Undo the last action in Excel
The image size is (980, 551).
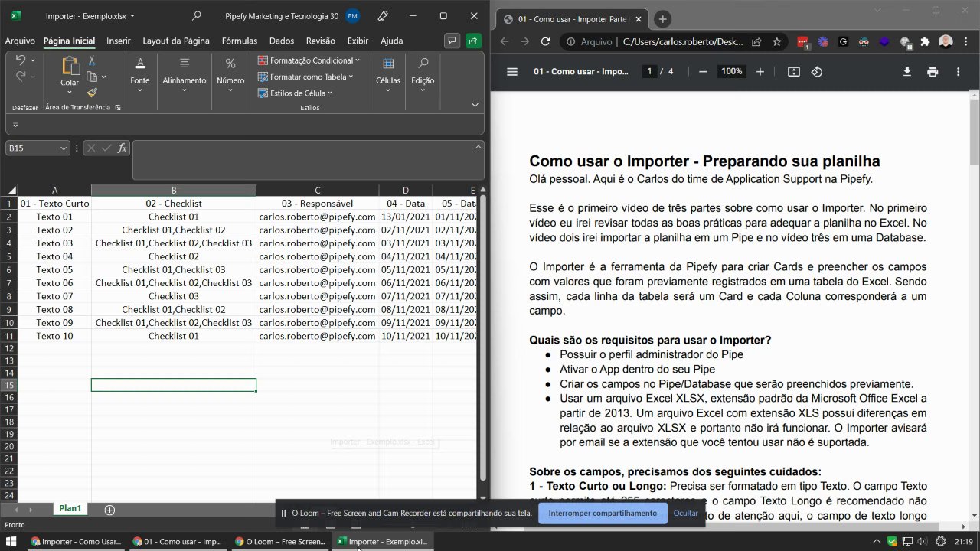point(21,60)
